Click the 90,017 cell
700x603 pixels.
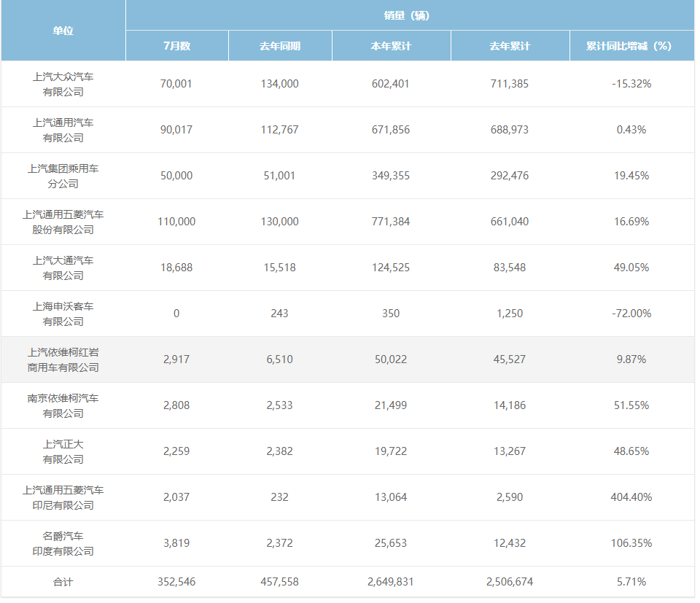[x=176, y=130]
